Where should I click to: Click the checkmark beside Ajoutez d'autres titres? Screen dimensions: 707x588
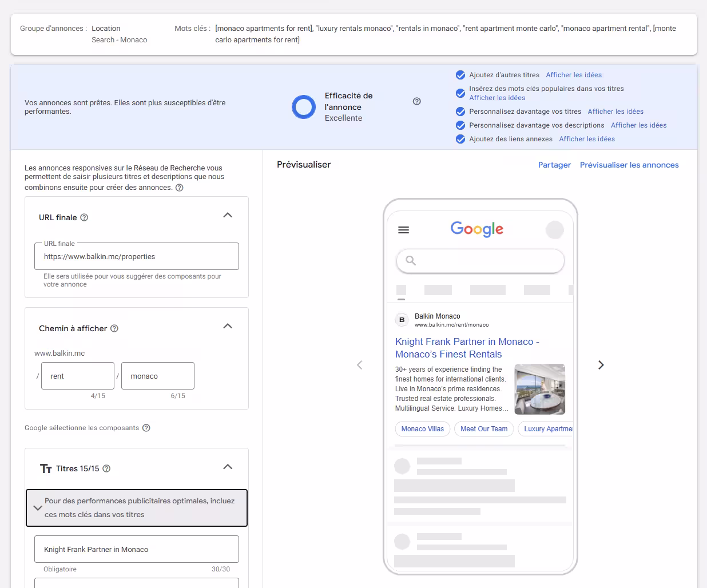pos(460,75)
